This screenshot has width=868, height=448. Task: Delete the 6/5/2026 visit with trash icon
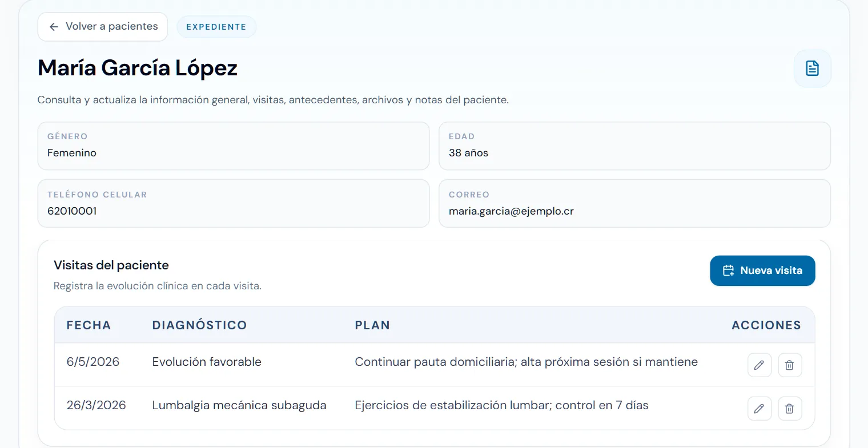[789, 365]
